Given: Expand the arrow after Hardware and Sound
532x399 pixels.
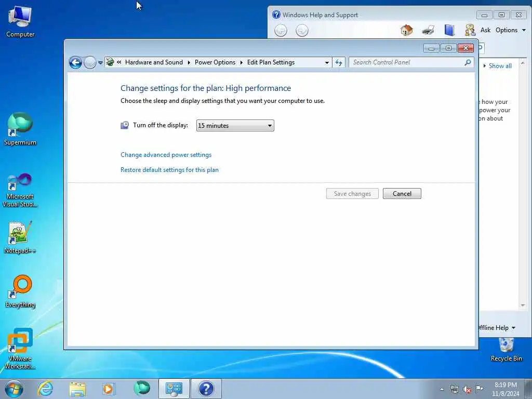Looking at the screenshot, I should tap(189, 62).
